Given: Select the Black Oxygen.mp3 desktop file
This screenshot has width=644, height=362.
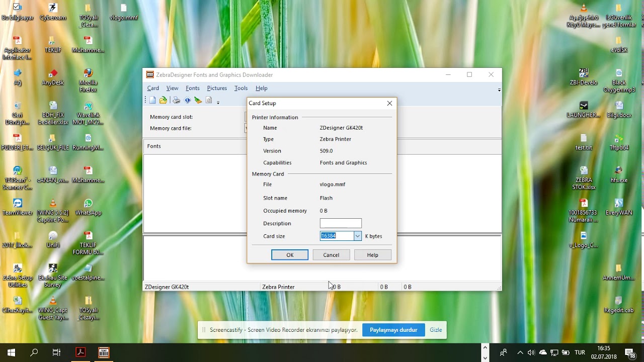Looking at the screenshot, I should coord(619,80).
